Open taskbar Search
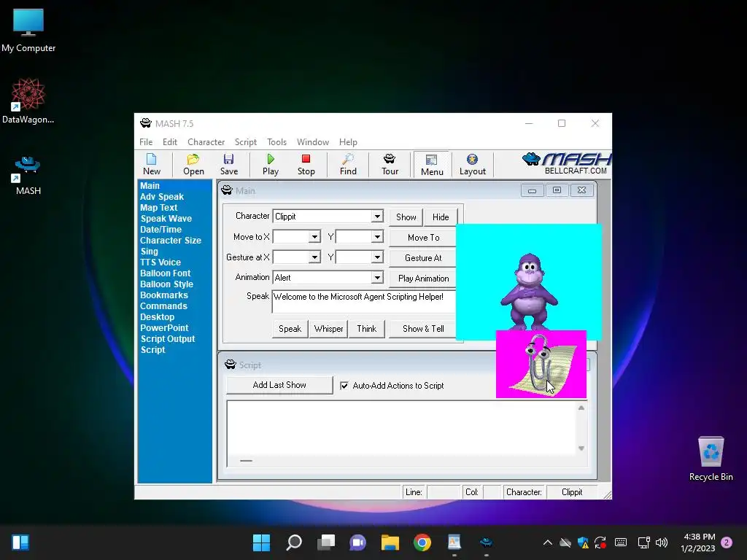 (294, 542)
